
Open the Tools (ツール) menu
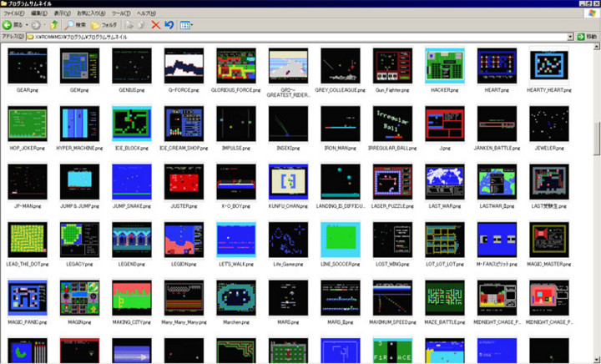click(121, 13)
